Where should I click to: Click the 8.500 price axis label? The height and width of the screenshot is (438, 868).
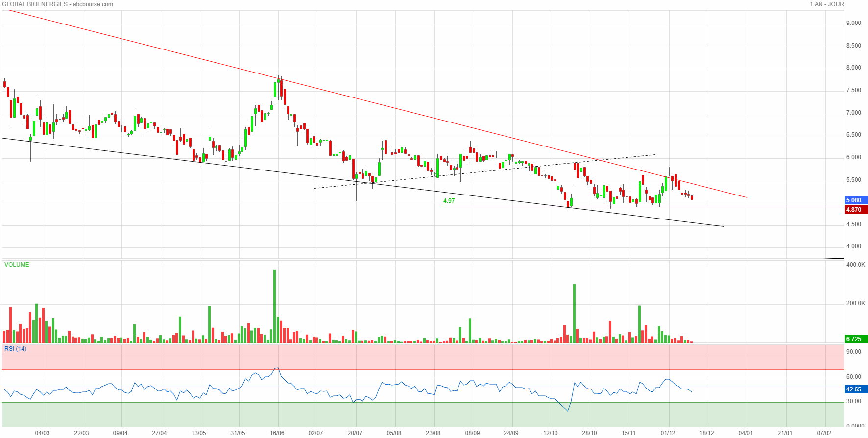pyautogui.click(x=854, y=46)
